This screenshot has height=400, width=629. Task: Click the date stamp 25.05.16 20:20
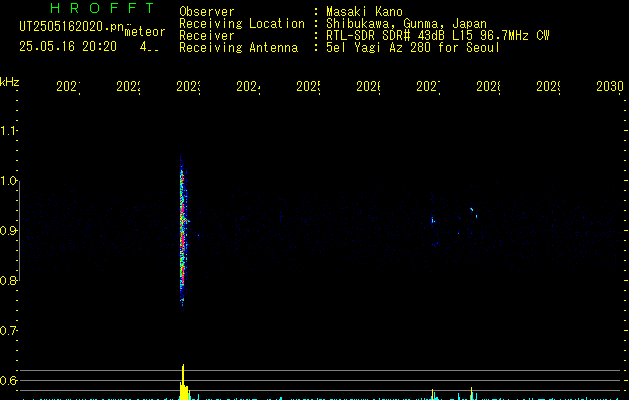(x=68, y=47)
